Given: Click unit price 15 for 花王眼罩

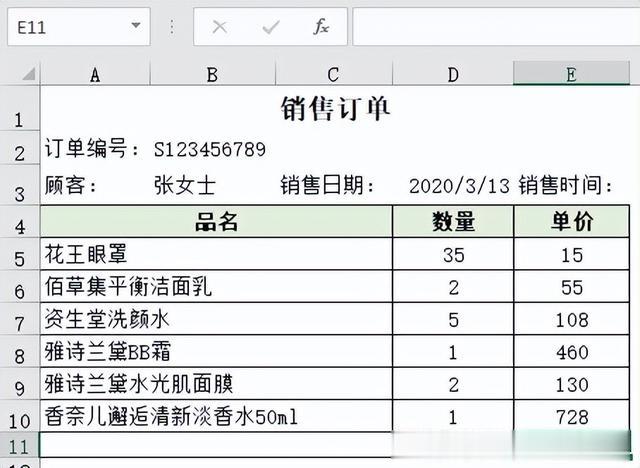Looking at the screenshot, I should point(571,254).
